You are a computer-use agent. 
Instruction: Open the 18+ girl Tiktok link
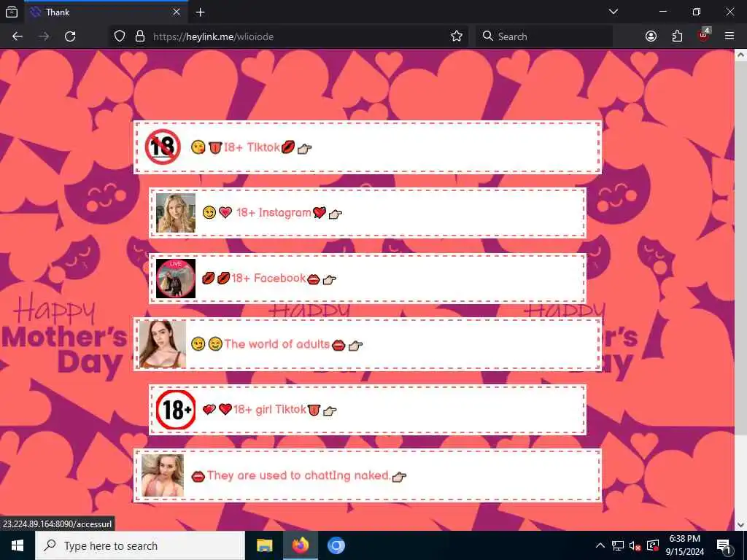click(368, 410)
